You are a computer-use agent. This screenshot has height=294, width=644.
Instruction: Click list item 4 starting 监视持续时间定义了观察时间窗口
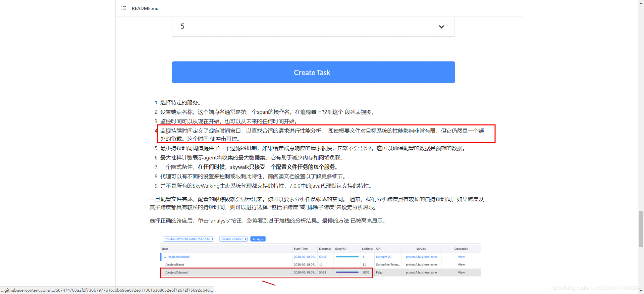[x=322, y=135]
